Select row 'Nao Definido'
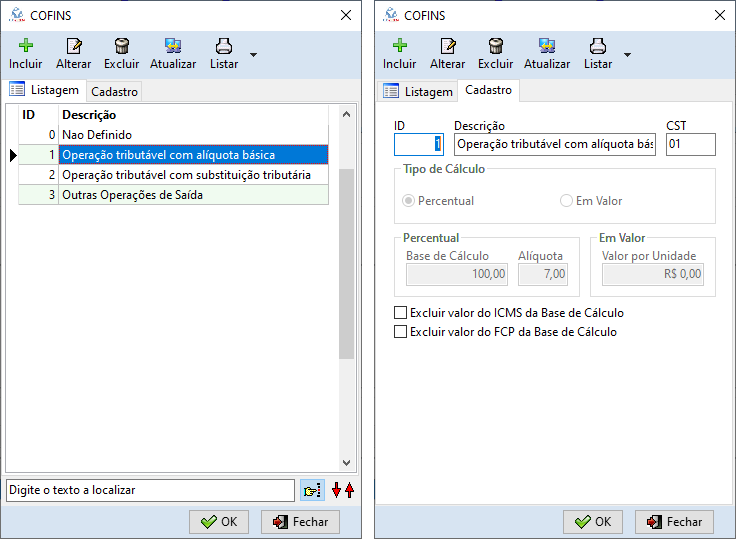736x539 pixels. (174, 135)
